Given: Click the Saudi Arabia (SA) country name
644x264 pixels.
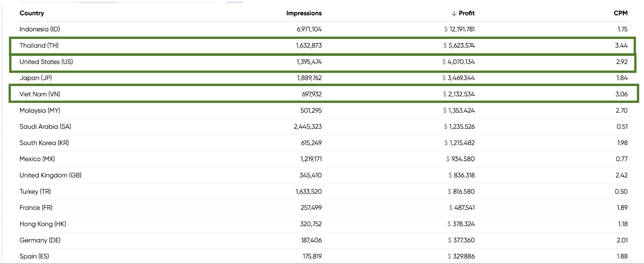Looking at the screenshot, I should (x=45, y=126).
